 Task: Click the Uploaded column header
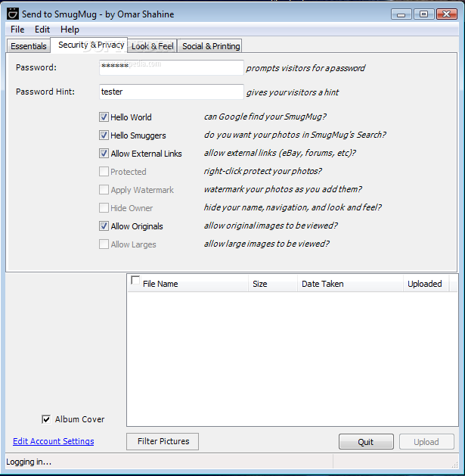click(426, 284)
